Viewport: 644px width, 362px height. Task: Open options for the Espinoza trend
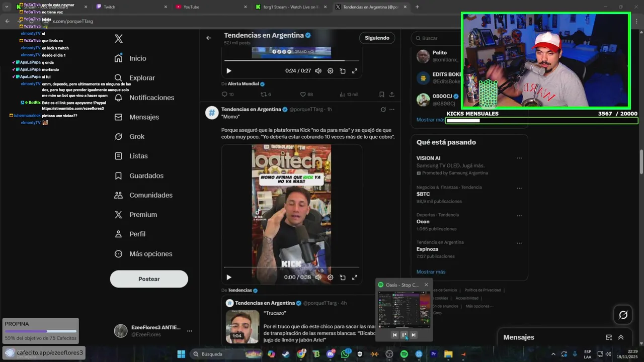[519, 242]
